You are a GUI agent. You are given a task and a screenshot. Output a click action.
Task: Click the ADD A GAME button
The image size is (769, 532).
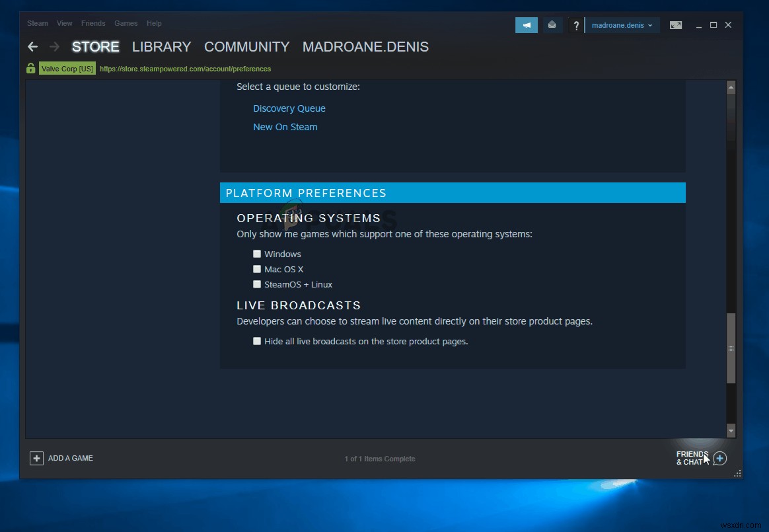click(61, 458)
